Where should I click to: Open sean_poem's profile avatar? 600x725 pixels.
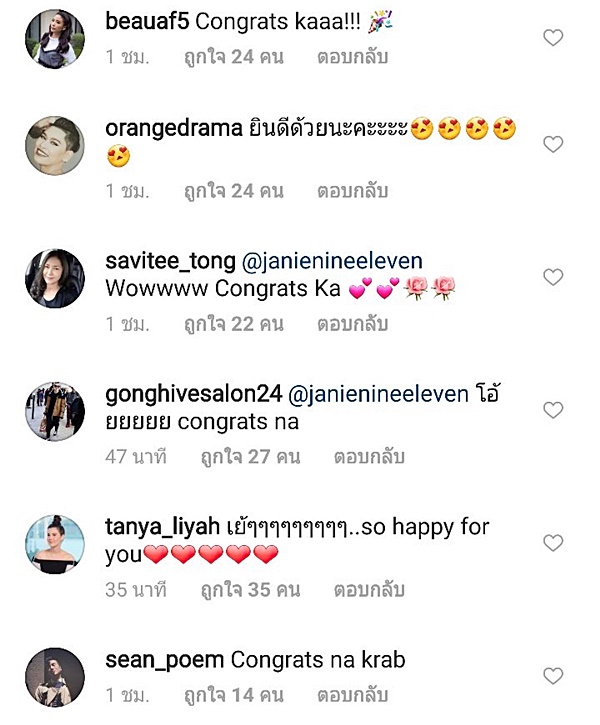(55, 677)
